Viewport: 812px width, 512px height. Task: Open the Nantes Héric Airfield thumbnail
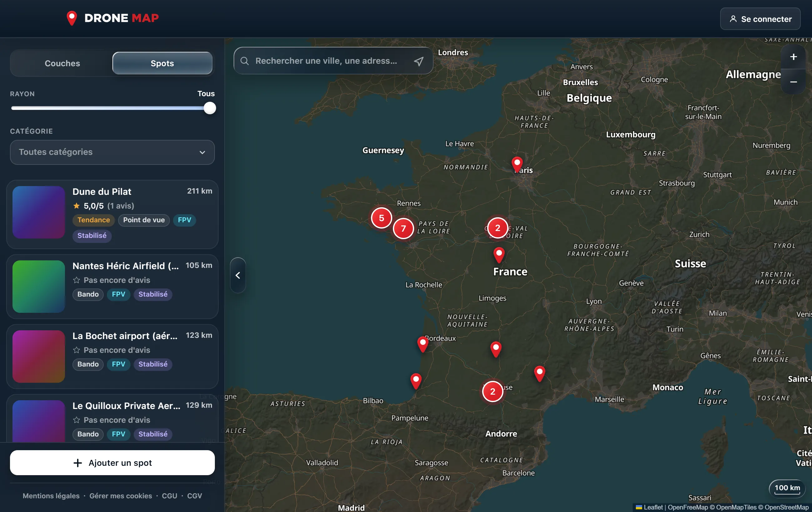tap(38, 287)
